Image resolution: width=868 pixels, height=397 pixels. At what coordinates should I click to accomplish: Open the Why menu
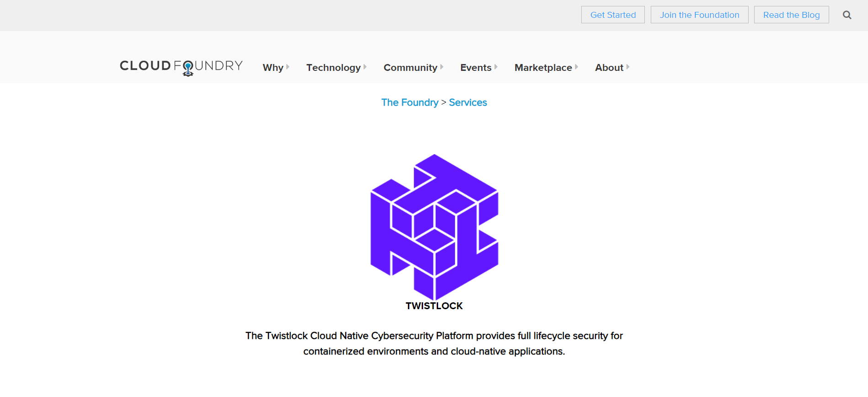(x=273, y=68)
